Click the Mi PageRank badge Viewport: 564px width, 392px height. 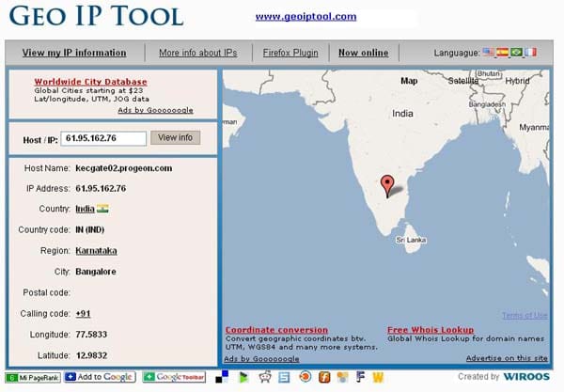34,378
